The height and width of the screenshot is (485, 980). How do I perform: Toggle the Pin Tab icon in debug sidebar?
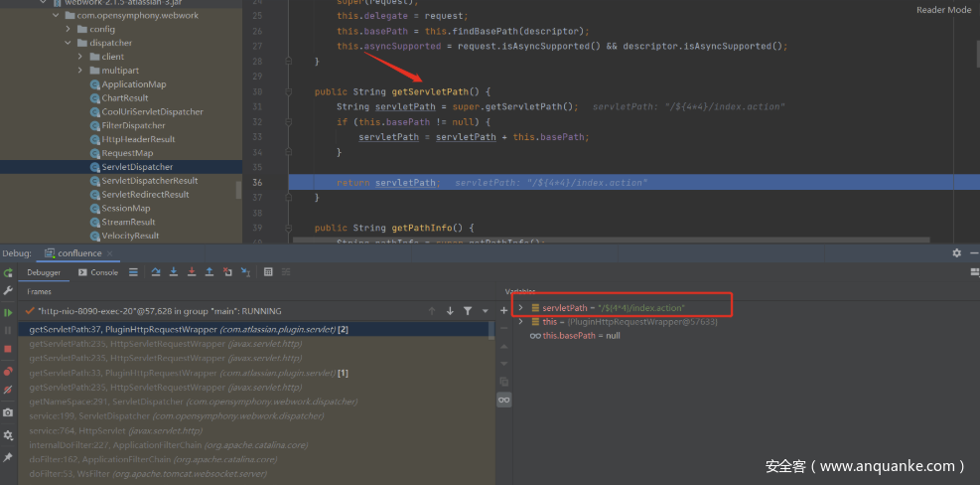pyautogui.click(x=8, y=456)
